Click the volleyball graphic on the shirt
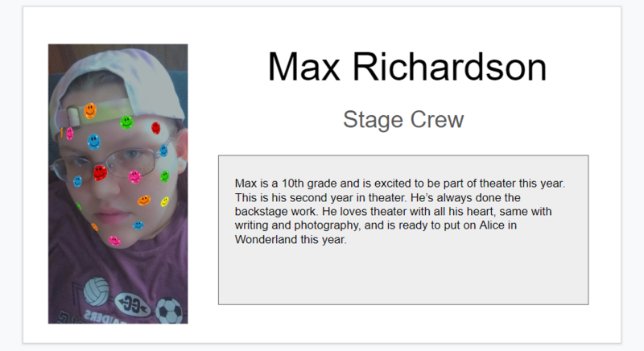Screen dimensions: 644x351 97,291
